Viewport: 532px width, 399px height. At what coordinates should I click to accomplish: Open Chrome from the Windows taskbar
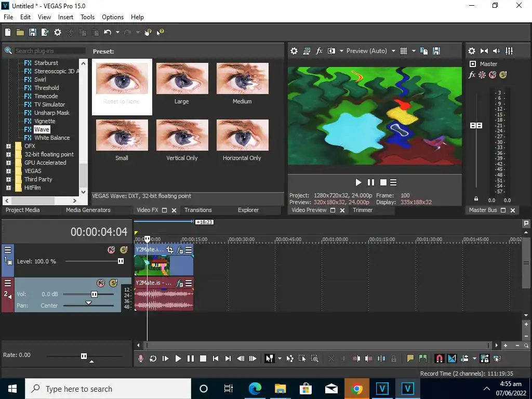click(x=356, y=389)
